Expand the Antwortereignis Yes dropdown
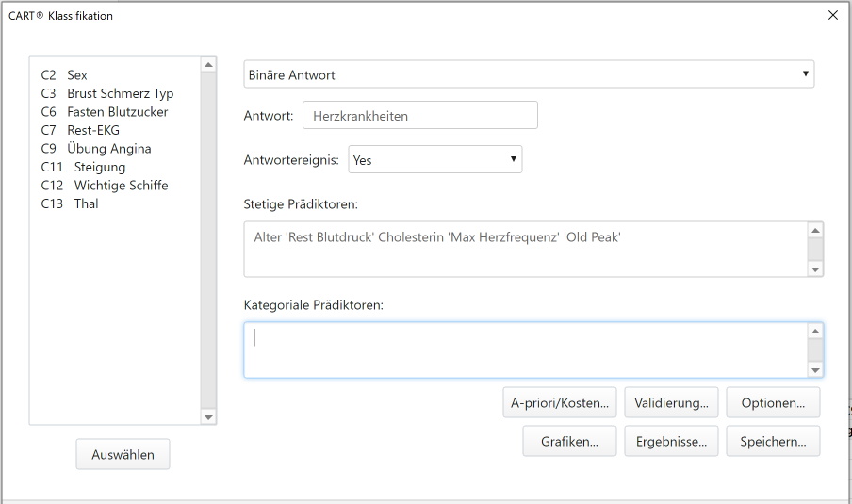 434,159
